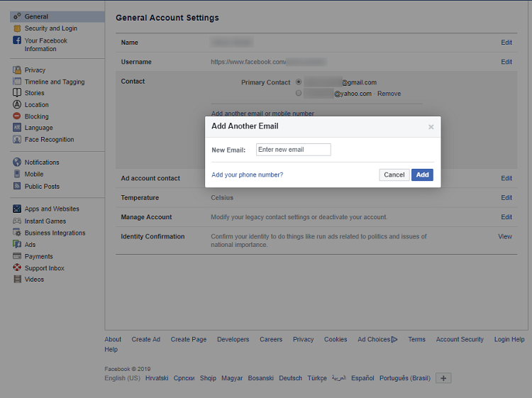Edit the Name setting

[x=506, y=43]
